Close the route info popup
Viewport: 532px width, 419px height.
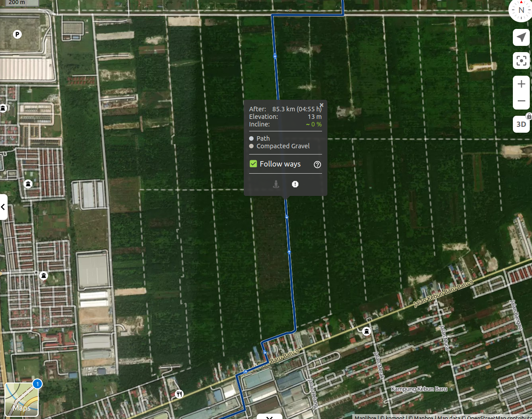[x=322, y=105]
